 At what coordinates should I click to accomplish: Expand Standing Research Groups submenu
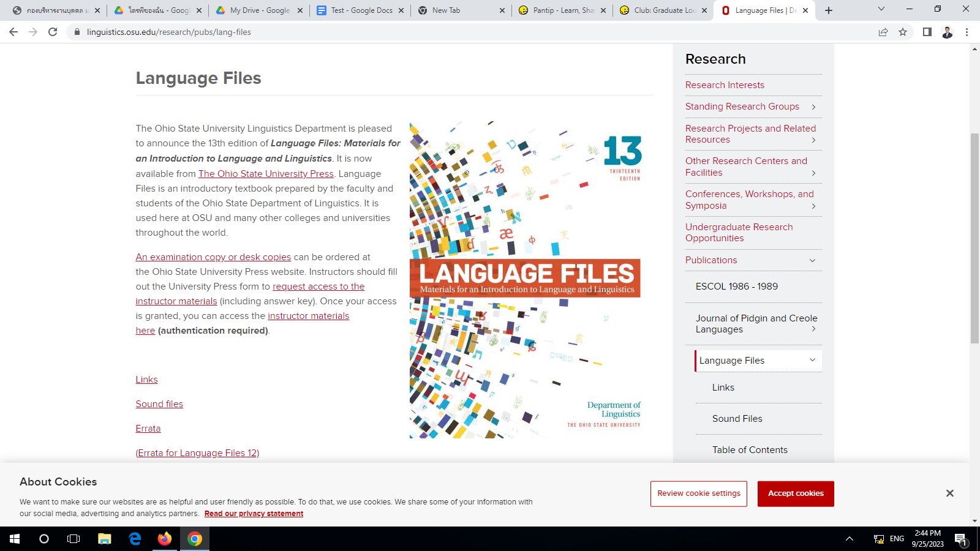point(813,107)
